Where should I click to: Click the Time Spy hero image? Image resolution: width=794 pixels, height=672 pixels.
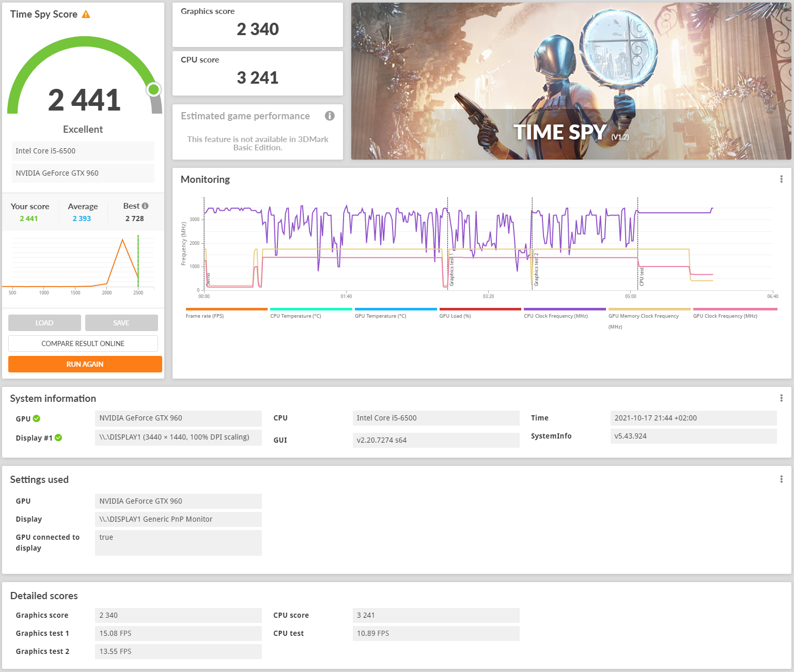tap(571, 81)
